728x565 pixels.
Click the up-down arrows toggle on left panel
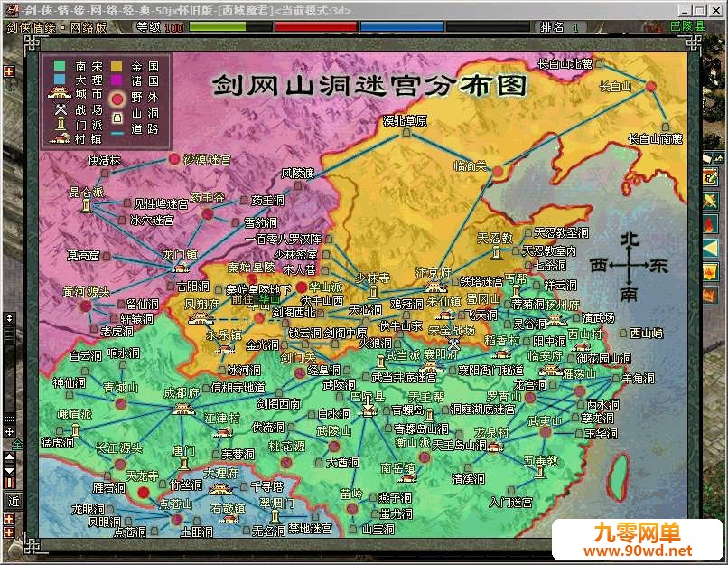click(x=9, y=319)
